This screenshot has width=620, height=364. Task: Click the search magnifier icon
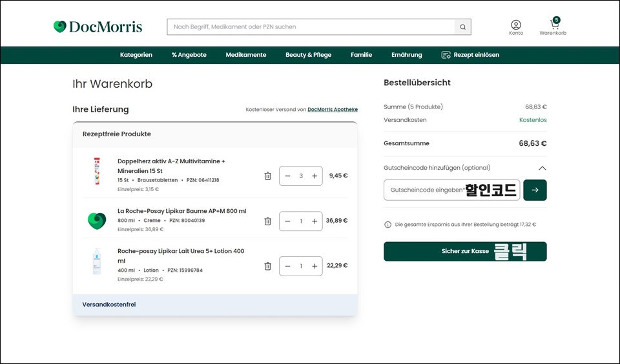(x=462, y=27)
